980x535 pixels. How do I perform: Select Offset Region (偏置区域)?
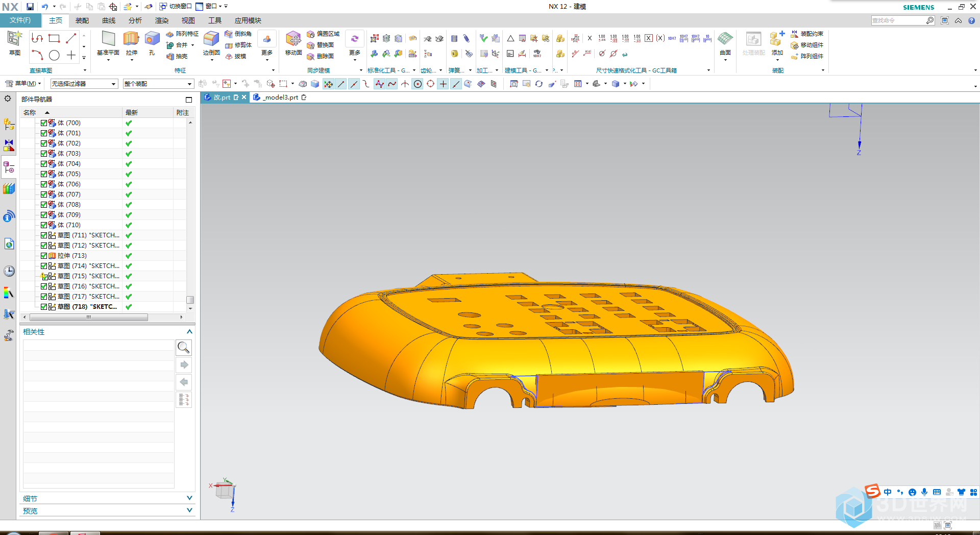pos(323,34)
